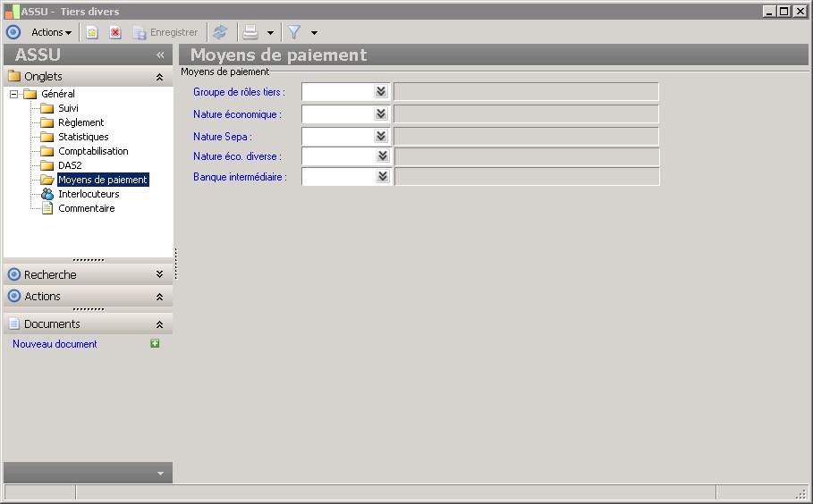Image resolution: width=813 pixels, height=504 pixels.
Task: Click the Groupe de rôles tiers input field
Action: tap(338, 92)
